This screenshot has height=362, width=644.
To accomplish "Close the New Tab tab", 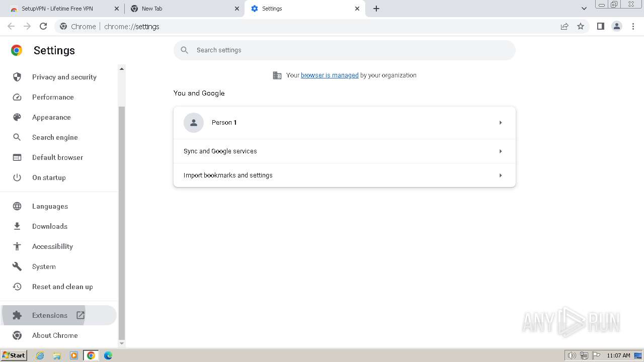I will 237,9.
